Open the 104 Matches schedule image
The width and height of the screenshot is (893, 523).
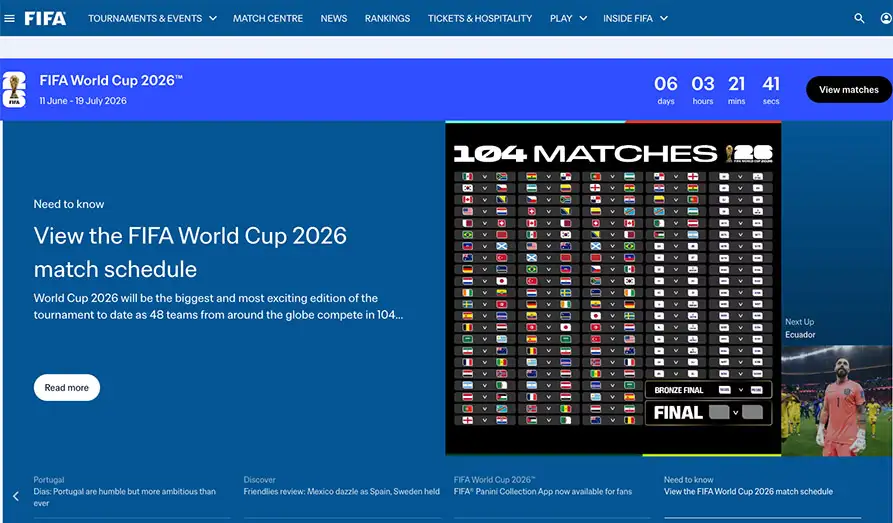(x=613, y=288)
